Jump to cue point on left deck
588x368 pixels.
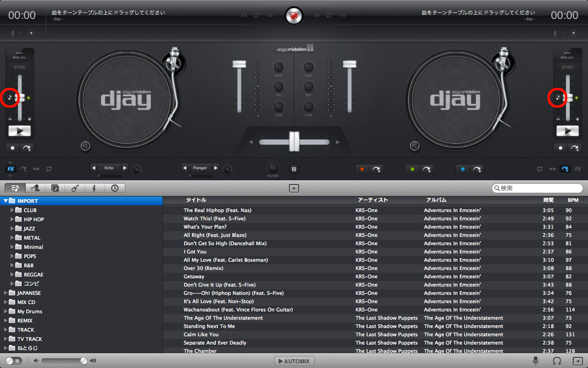(x=27, y=148)
